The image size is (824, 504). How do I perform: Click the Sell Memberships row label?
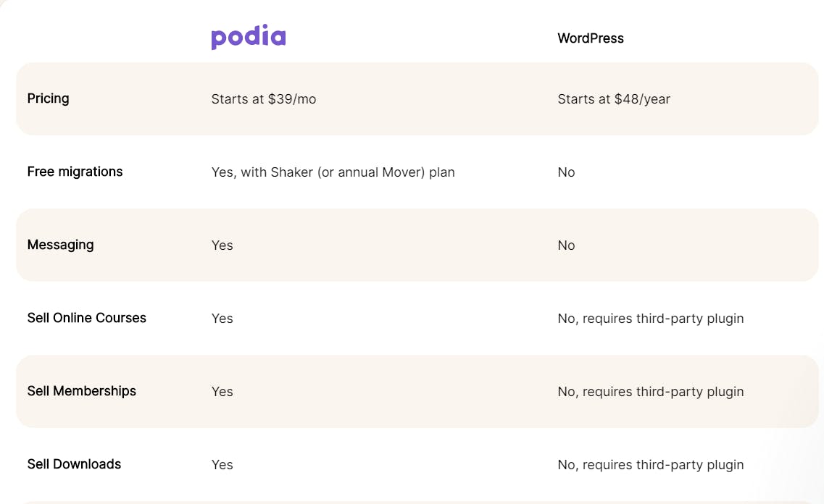81,391
